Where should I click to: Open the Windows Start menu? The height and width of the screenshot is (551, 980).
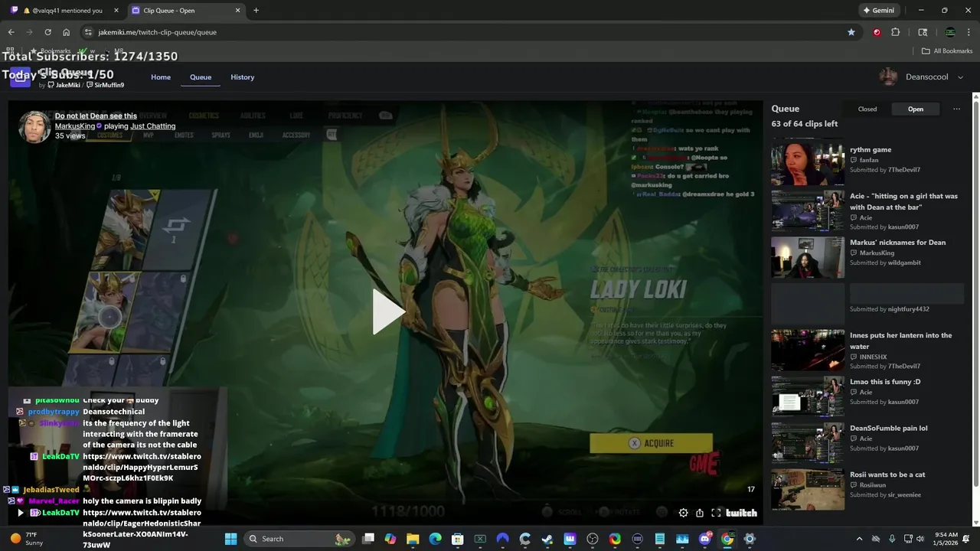(230, 539)
